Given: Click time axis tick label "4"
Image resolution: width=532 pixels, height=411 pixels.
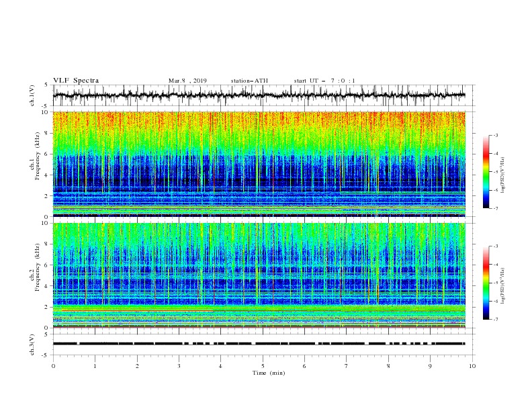Looking at the screenshot, I should (220, 366).
